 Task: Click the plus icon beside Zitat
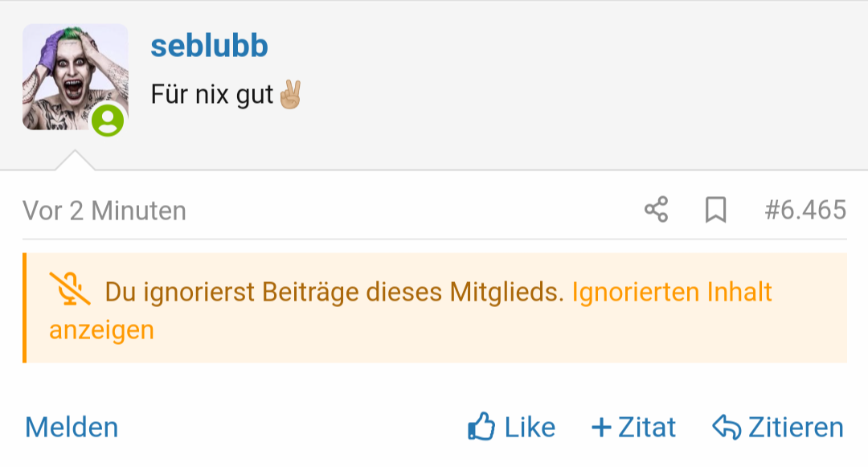(601, 427)
